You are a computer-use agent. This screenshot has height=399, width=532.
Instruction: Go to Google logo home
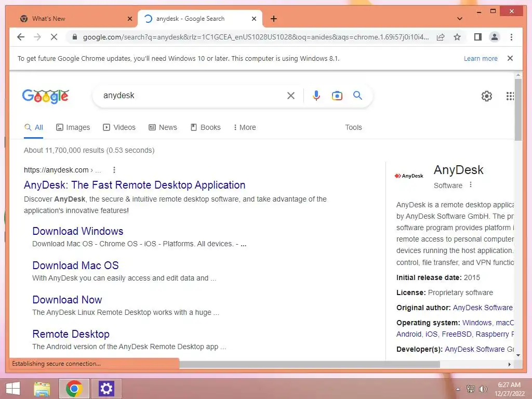tap(46, 96)
